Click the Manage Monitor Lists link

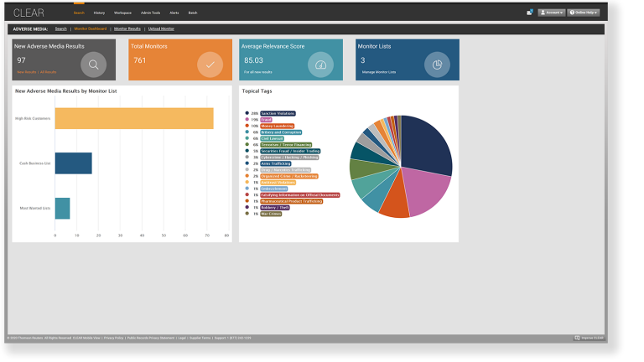pyautogui.click(x=378, y=72)
